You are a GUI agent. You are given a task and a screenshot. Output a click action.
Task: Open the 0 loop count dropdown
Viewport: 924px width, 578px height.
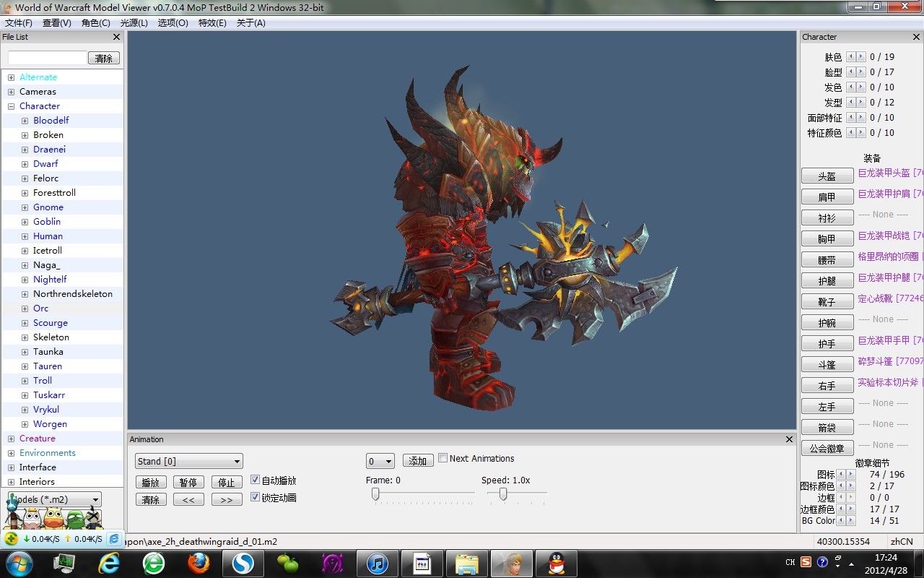[x=380, y=461]
